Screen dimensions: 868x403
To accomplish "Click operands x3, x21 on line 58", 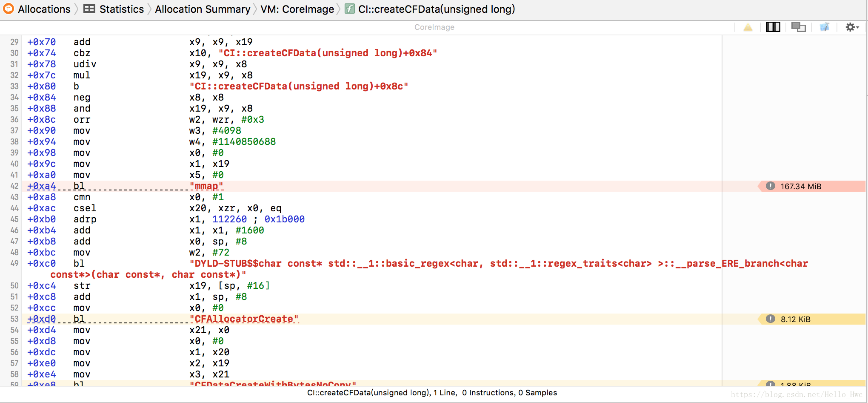I will click(209, 374).
